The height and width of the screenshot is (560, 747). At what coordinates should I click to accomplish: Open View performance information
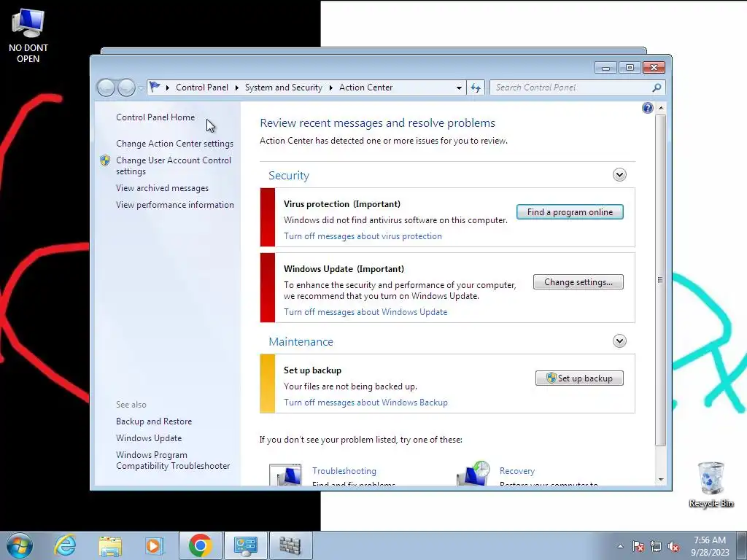pos(175,205)
